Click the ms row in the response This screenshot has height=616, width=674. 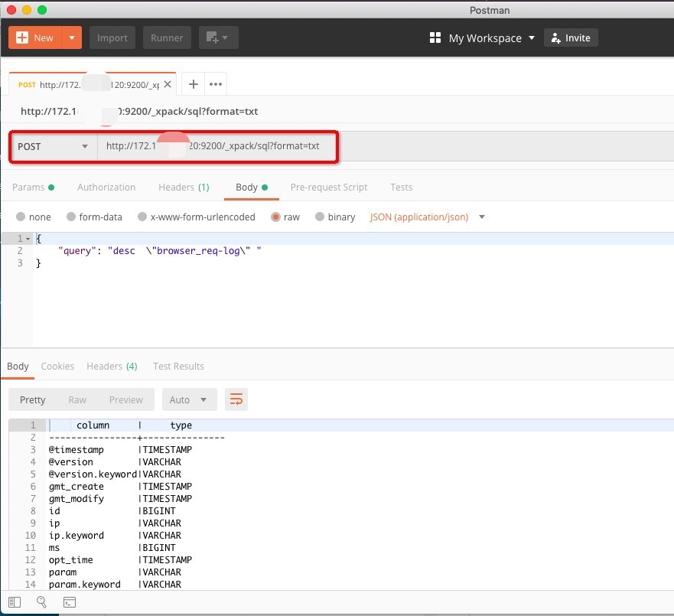tap(112, 548)
